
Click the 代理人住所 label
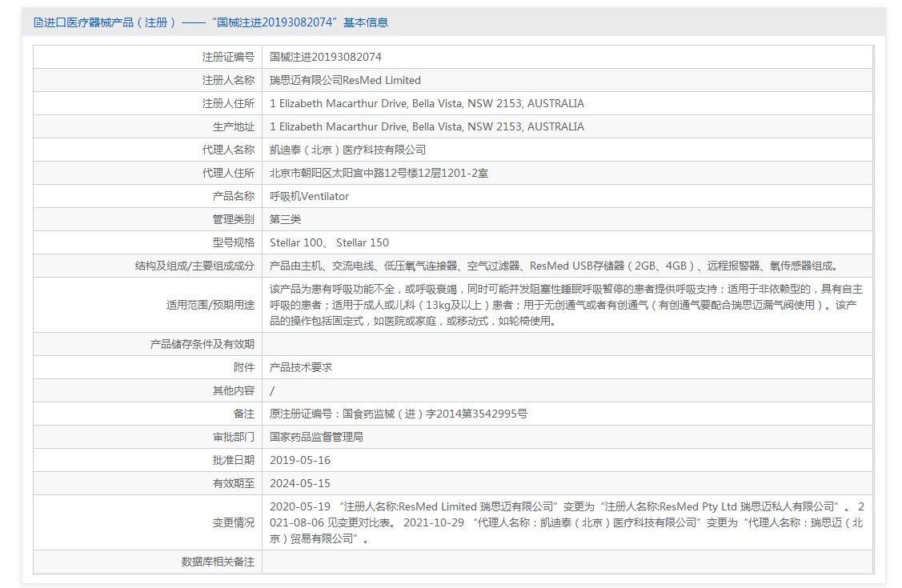pos(228,173)
